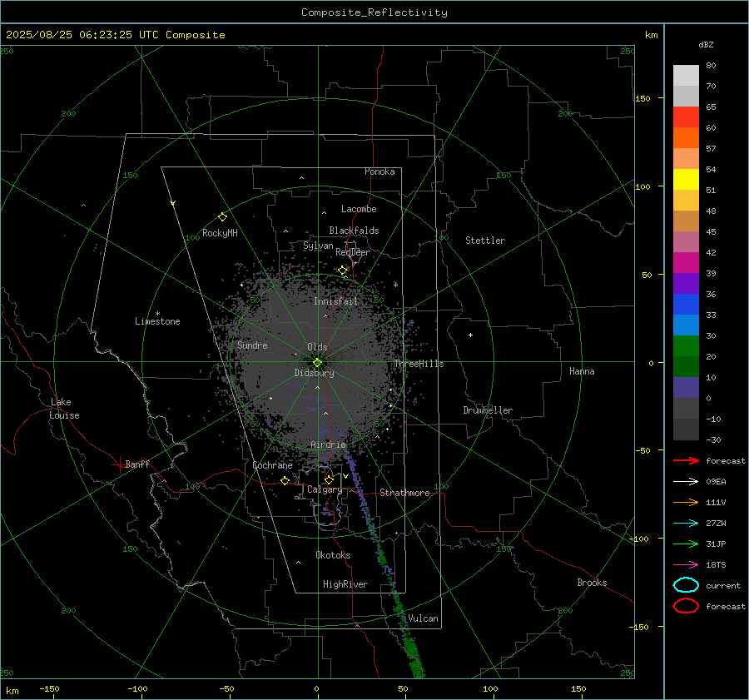Click the ThreeHills label
Screen dimensions: 749x700
(419, 364)
